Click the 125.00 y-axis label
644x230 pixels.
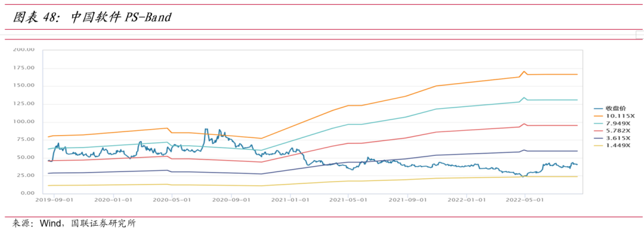23,104
